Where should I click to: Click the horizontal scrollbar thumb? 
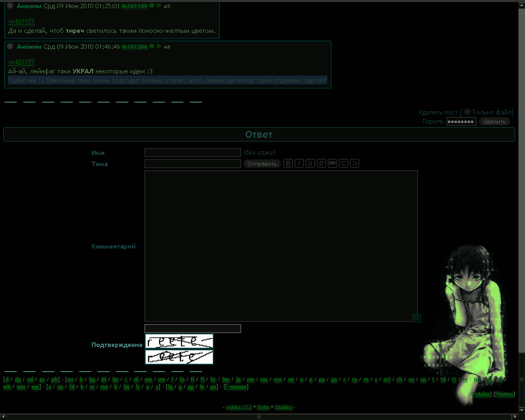[259, 417]
